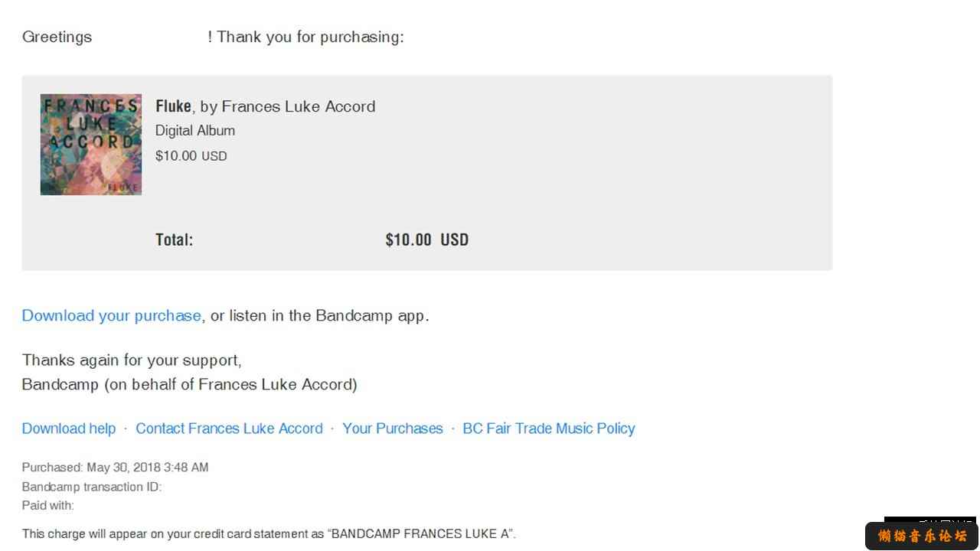
Task: Click the BANDCAMP FRANCES LUKE A statement text
Action: [420, 534]
